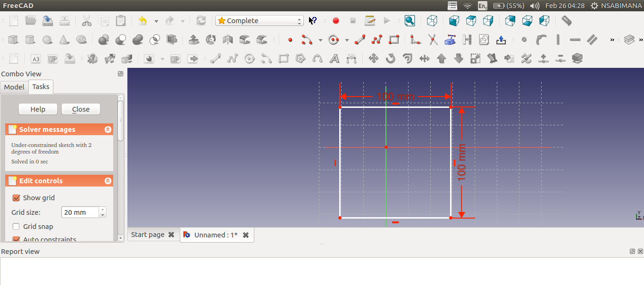Apply the parallel constraint

coord(592,40)
